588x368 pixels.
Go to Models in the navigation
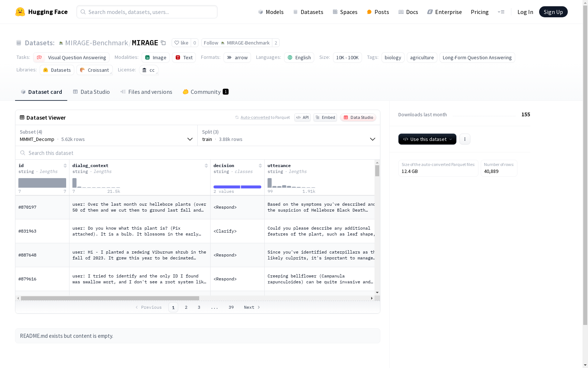pos(271,12)
